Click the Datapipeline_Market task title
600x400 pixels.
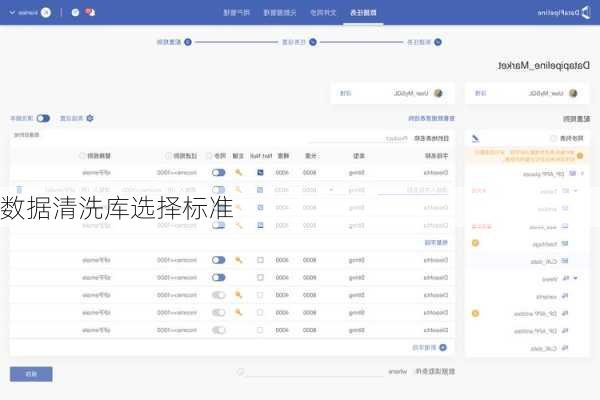click(543, 65)
